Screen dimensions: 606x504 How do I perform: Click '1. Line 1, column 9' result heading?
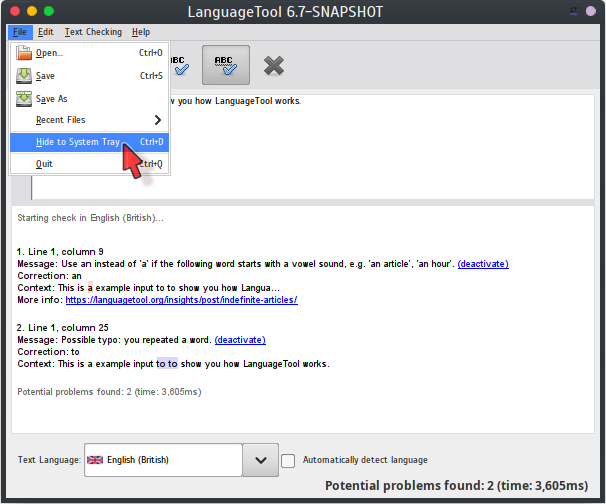point(60,252)
